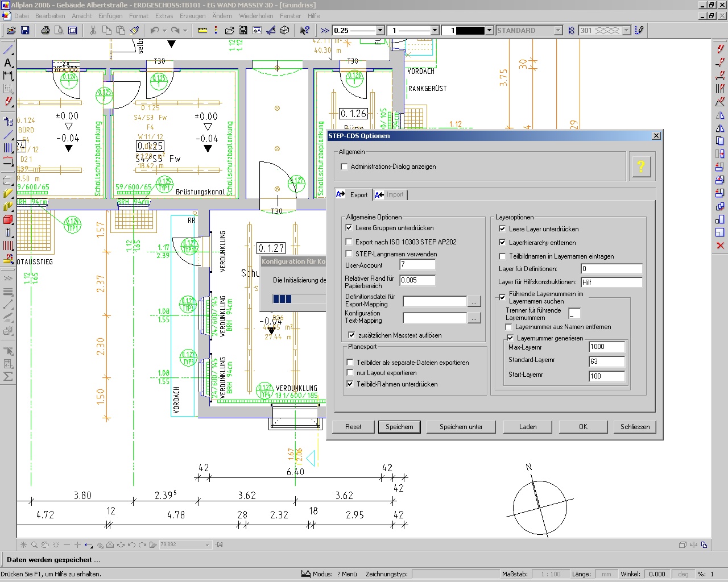Click the red X delete icon on right toolbar
The width and height of the screenshot is (728, 582).
tap(720, 246)
